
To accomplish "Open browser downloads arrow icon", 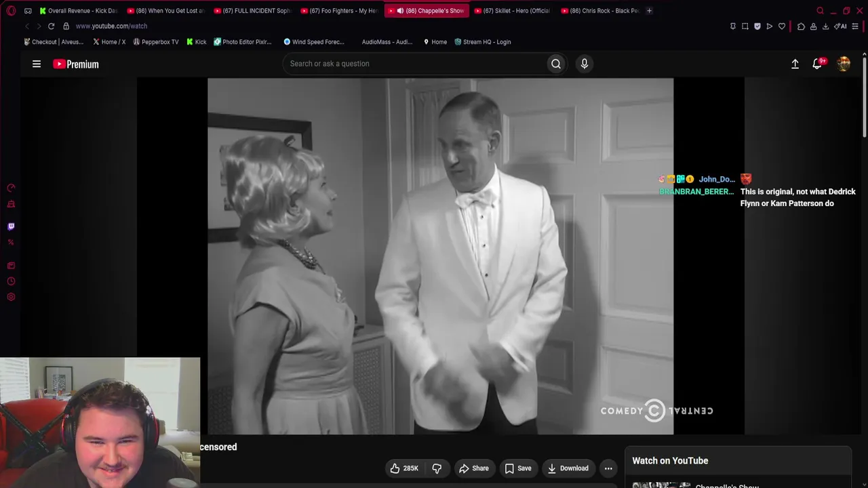I will tap(825, 26).
